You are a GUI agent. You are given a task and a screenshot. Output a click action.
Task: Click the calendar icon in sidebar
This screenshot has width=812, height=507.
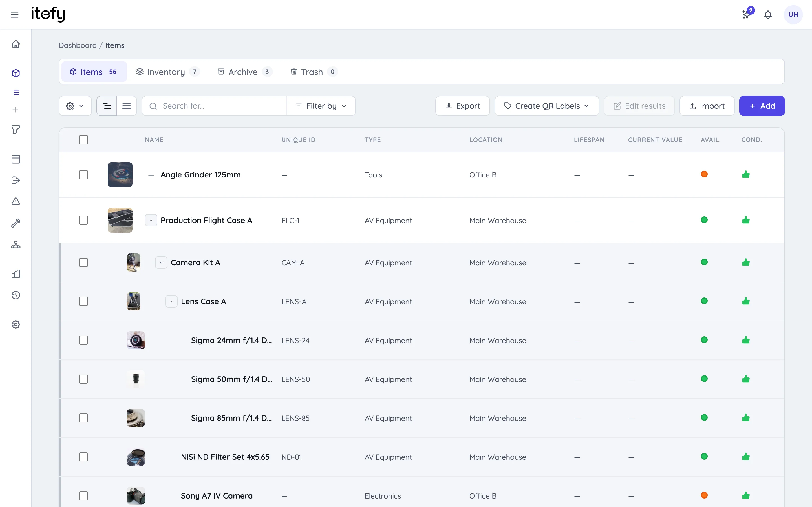click(x=16, y=159)
